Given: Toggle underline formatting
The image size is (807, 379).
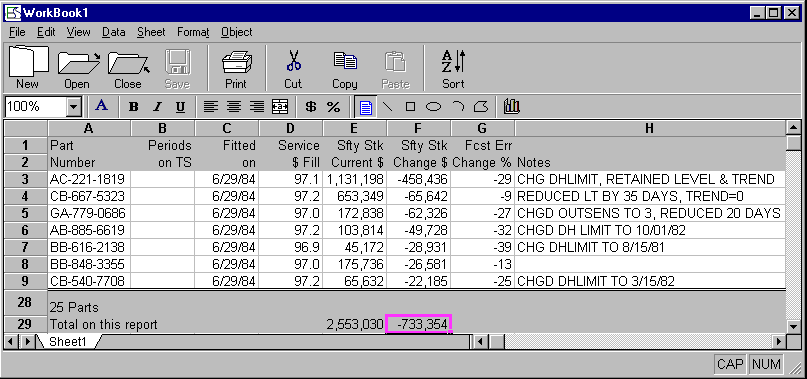Looking at the screenshot, I should (x=180, y=107).
